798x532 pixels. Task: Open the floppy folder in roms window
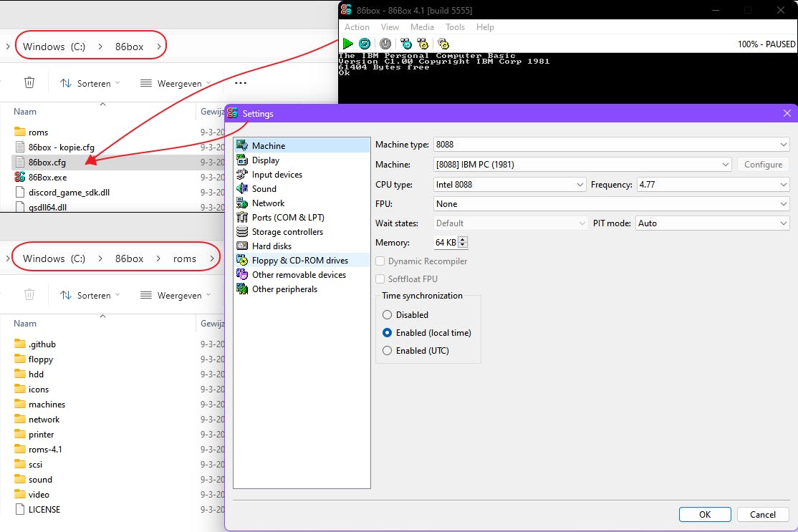[x=41, y=359]
